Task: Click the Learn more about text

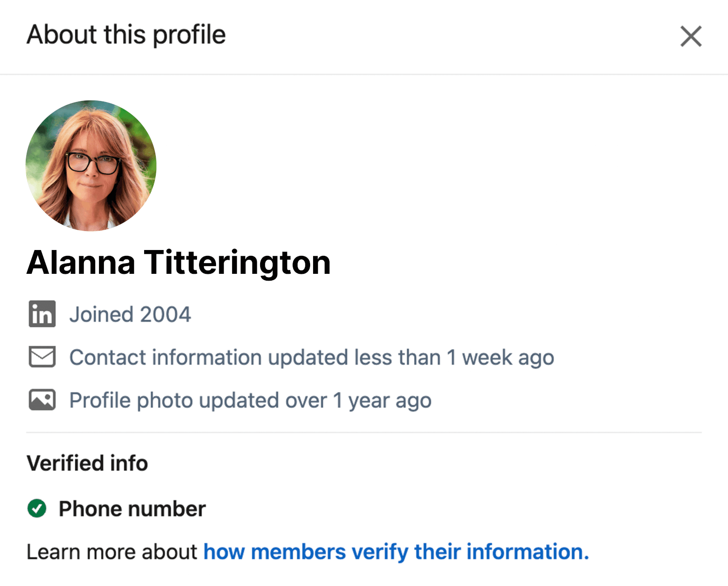Action: tap(112, 552)
